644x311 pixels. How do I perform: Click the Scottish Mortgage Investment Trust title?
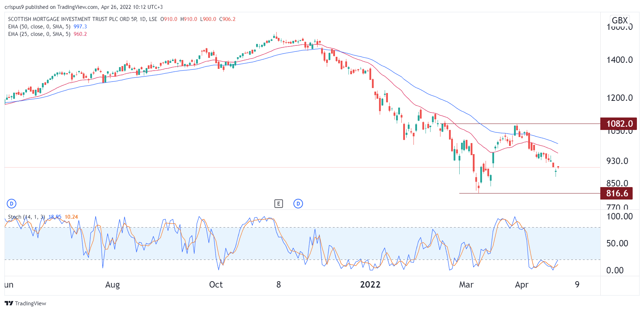[72, 19]
